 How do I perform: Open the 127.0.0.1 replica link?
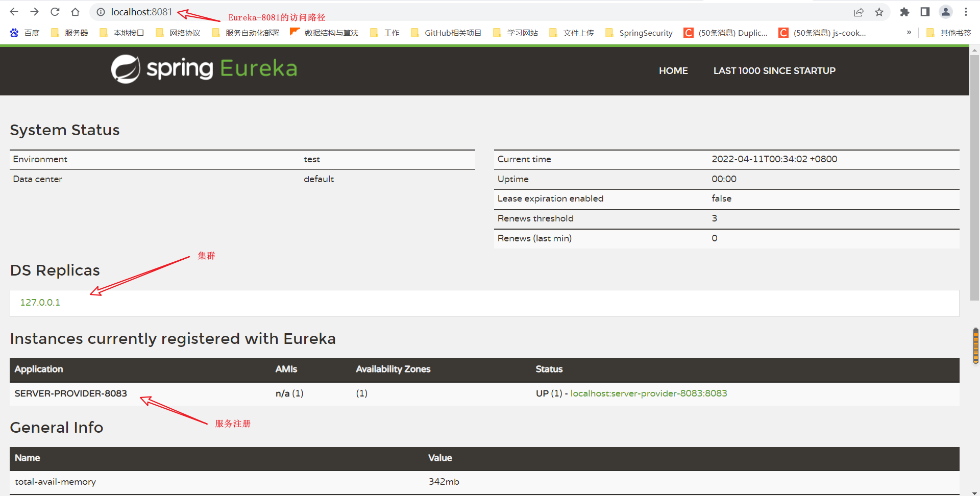40,303
